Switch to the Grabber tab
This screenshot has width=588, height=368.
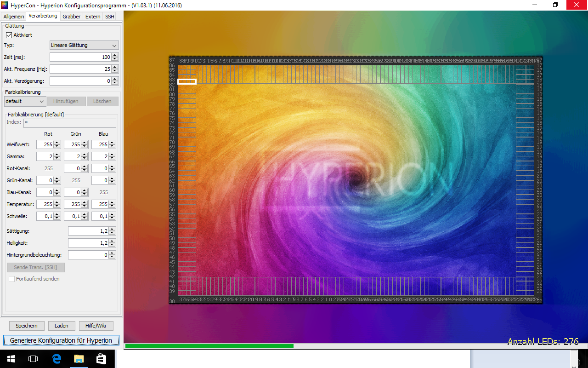[x=71, y=17]
